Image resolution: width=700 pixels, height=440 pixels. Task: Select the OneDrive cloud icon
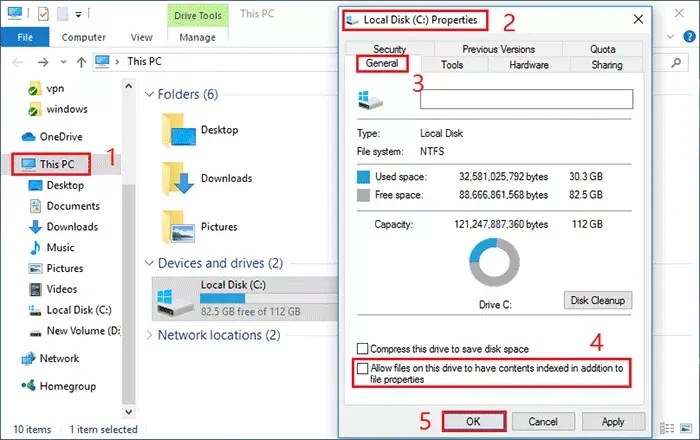click(x=29, y=137)
